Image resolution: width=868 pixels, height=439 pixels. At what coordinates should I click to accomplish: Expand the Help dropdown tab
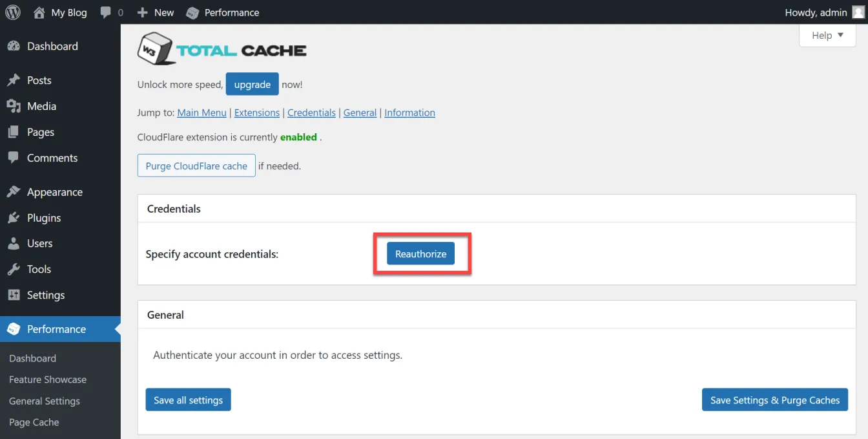tap(827, 36)
